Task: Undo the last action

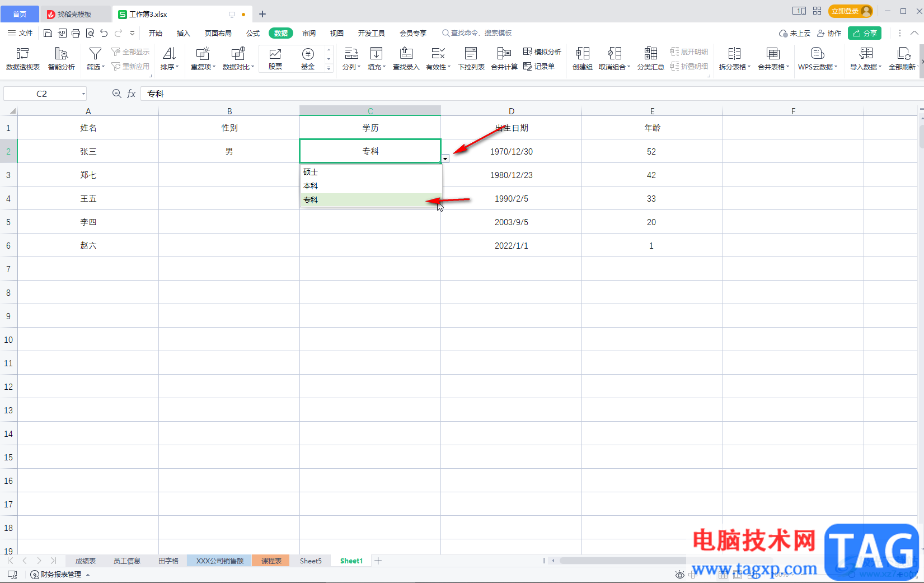Action: [x=104, y=33]
